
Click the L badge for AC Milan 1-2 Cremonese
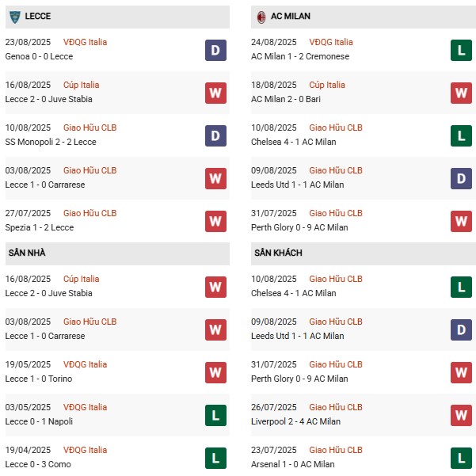point(462,50)
